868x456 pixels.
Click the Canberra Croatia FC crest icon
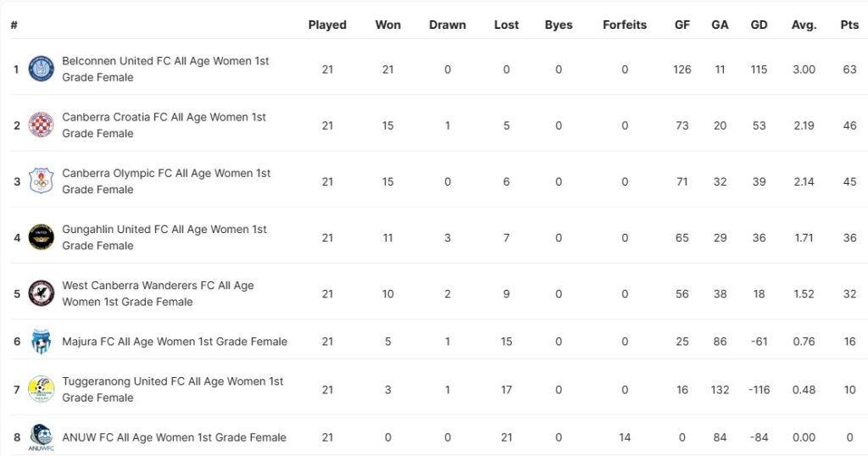coord(41,125)
